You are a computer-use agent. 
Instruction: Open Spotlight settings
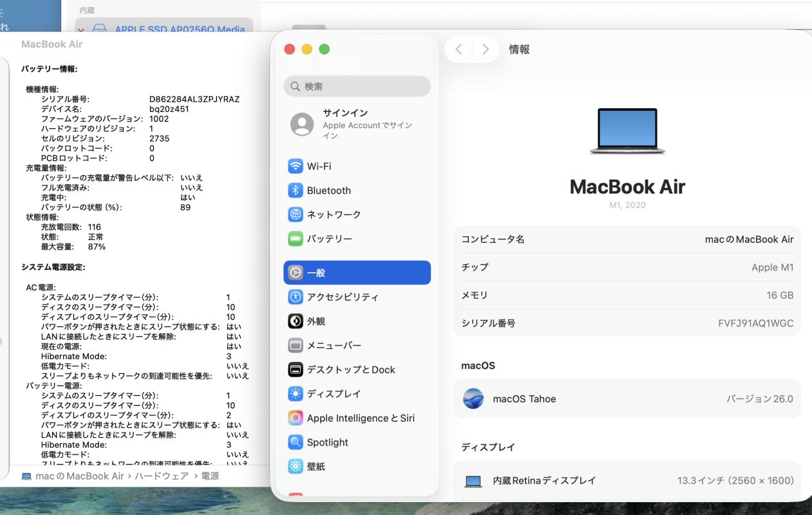pos(327,442)
